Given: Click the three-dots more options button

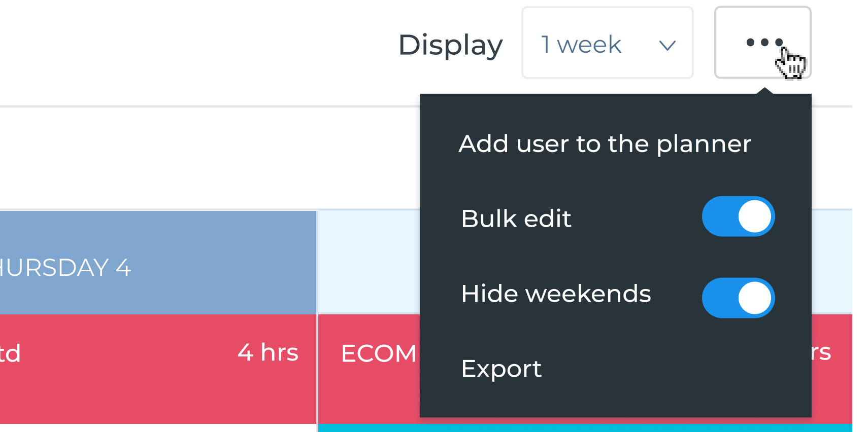Looking at the screenshot, I should tap(762, 43).
